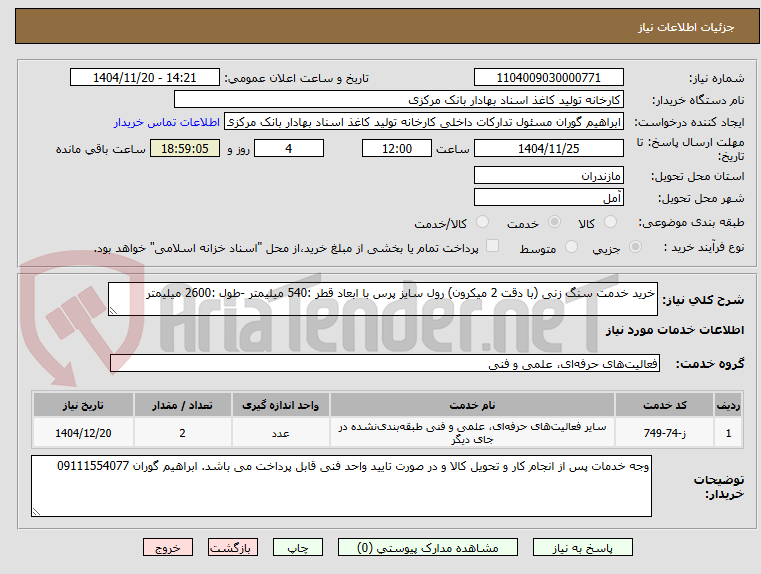
Task: Select the خدمت radio button
Action: click(554, 222)
